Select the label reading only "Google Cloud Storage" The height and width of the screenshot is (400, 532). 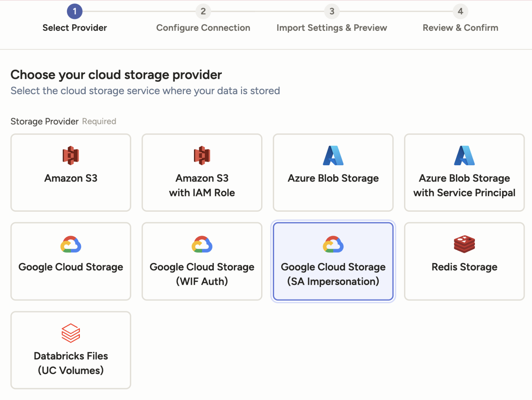(71, 267)
